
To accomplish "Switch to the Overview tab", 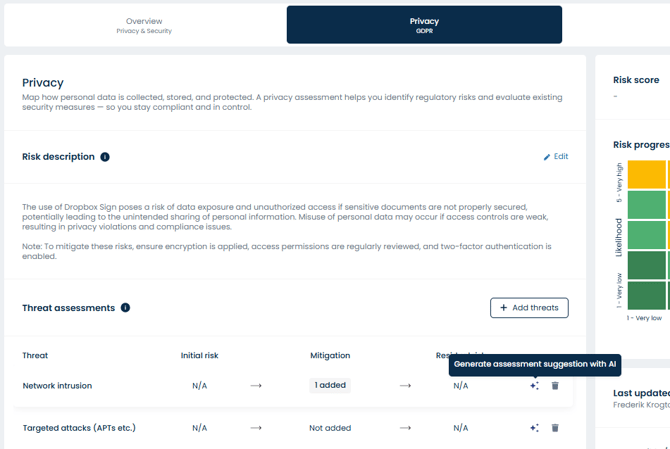I will tap(144, 25).
